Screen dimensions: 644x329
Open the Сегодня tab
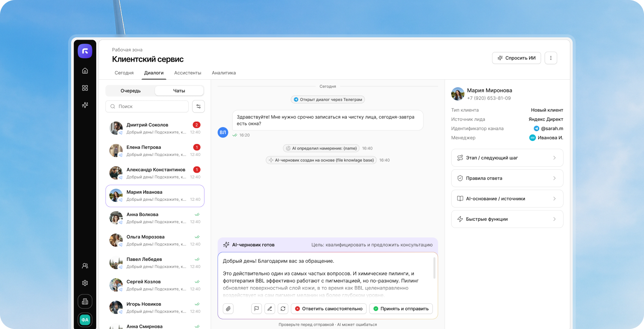click(x=124, y=73)
